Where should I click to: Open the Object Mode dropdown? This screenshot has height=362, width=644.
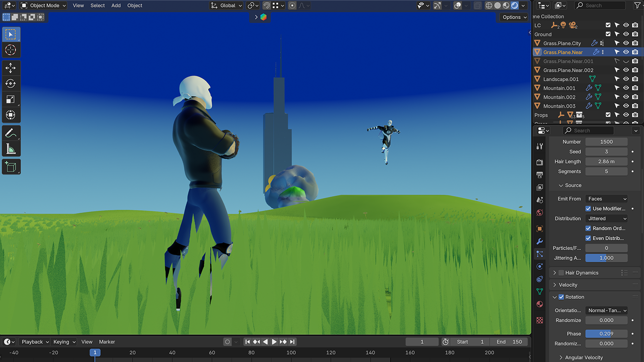[44, 6]
